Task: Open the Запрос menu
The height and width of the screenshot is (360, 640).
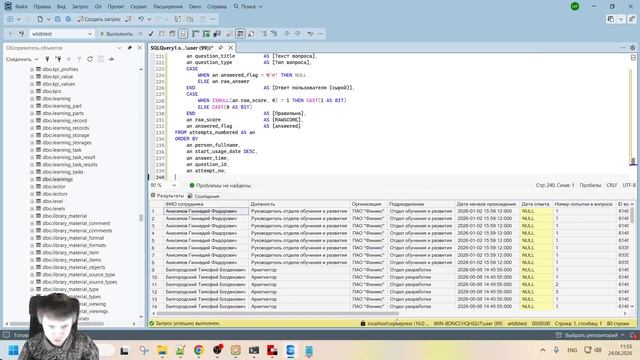Action: point(80,7)
